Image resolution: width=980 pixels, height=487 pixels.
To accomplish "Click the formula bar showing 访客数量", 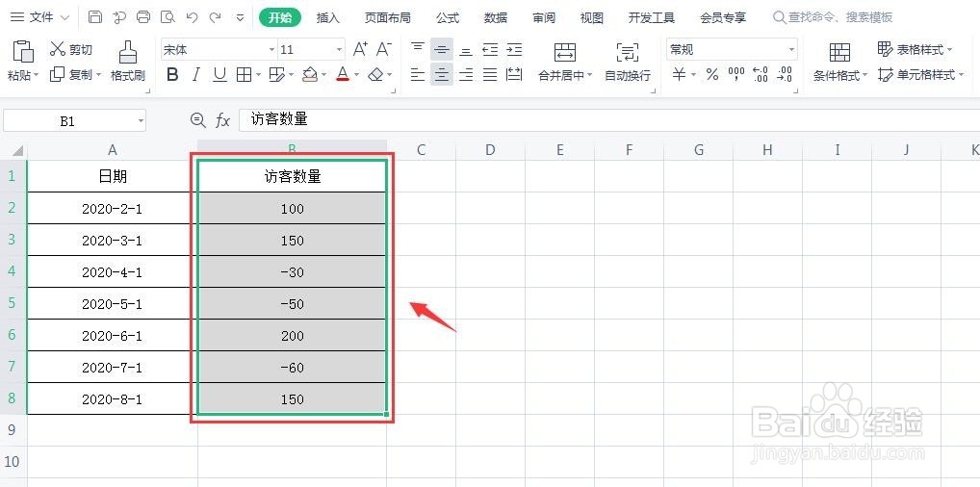I will click(x=609, y=120).
